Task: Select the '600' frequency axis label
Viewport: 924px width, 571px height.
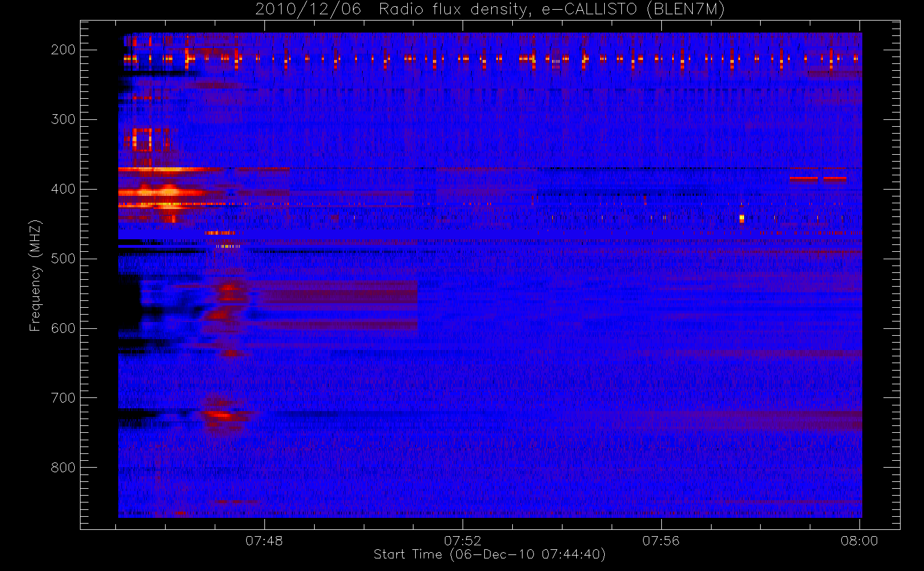Action: point(63,328)
